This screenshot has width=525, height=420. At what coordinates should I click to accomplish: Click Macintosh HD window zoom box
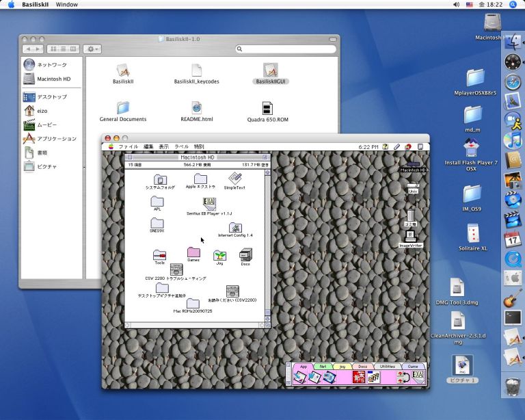tap(265, 157)
